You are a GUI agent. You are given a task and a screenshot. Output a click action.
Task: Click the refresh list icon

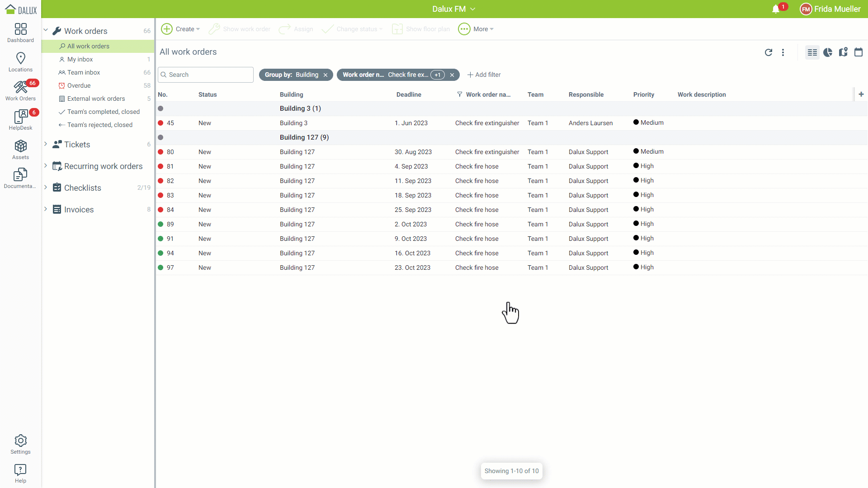[768, 52]
